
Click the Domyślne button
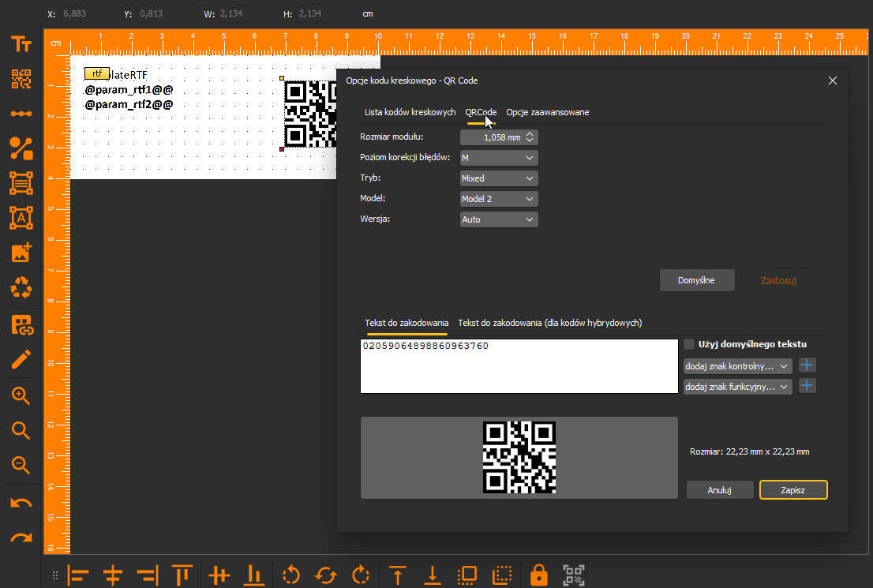coord(696,280)
